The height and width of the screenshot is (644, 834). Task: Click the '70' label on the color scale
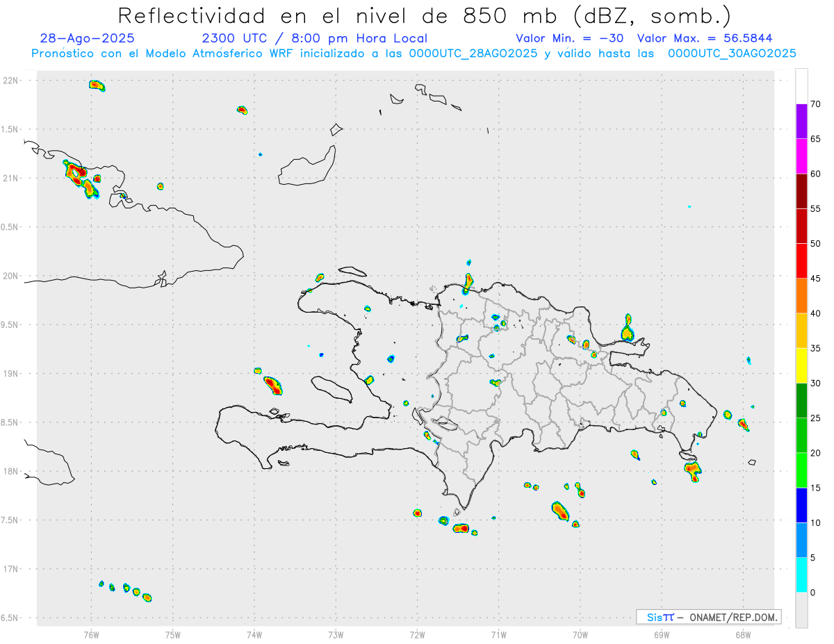(x=815, y=104)
